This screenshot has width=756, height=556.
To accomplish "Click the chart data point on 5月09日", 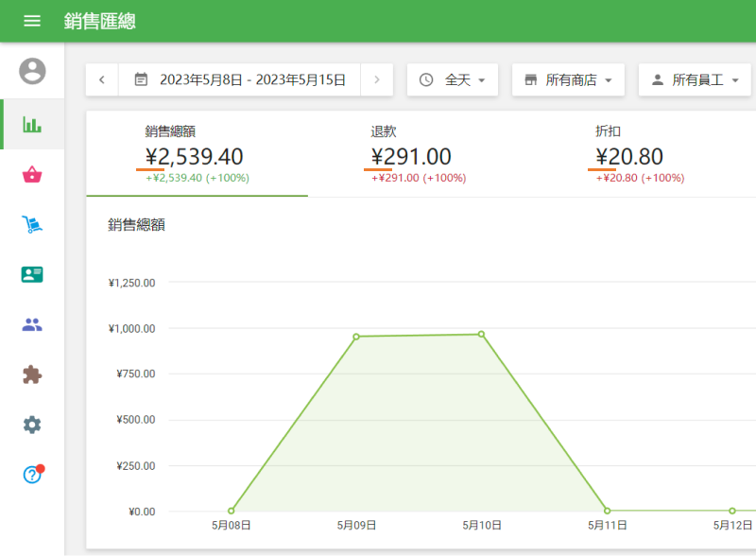I will coord(356,335).
